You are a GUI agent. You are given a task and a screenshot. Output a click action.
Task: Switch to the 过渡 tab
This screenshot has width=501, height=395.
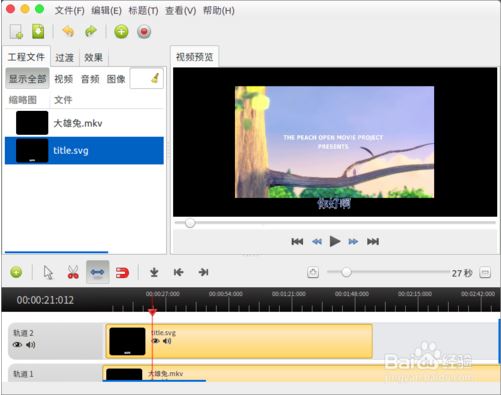pyautogui.click(x=65, y=58)
